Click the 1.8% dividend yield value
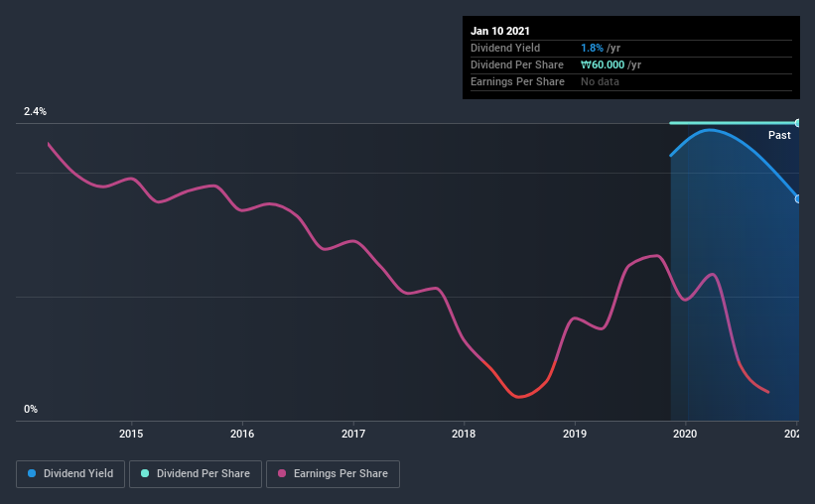Screen dimensions: 815x504 (592, 48)
